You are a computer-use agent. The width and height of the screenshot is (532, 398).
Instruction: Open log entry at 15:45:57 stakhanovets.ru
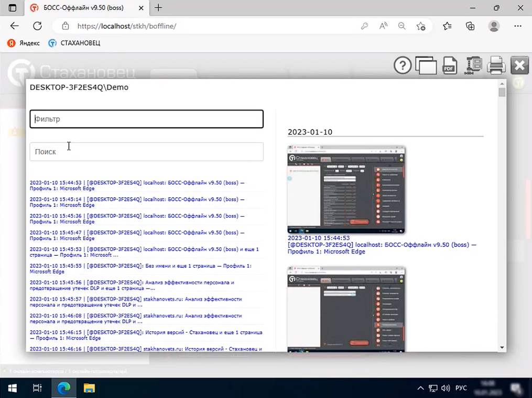coord(136,302)
